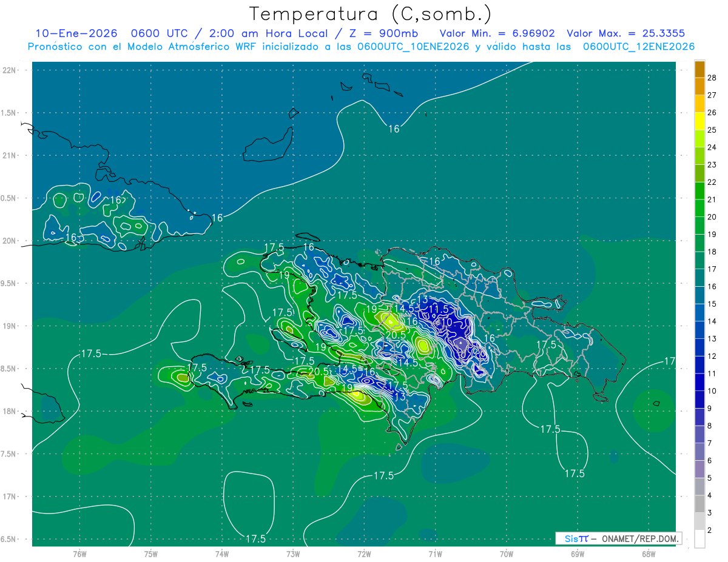Click the white colorbar segment below 2
The width and height of the screenshot is (728, 562).
pyautogui.click(x=699, y=539)
